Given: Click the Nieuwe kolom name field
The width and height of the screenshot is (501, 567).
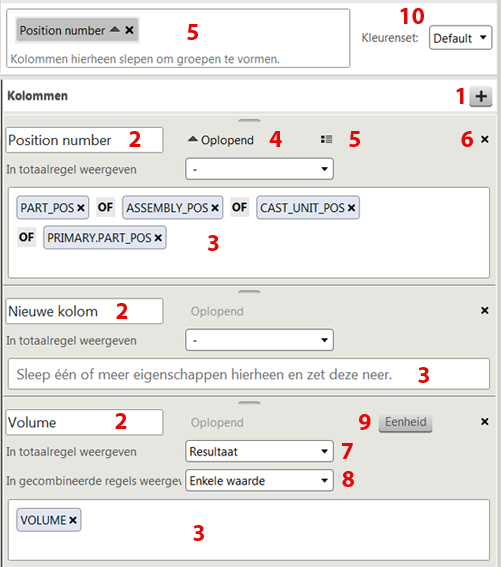Looking at the screenshot, I should [84, 311].
